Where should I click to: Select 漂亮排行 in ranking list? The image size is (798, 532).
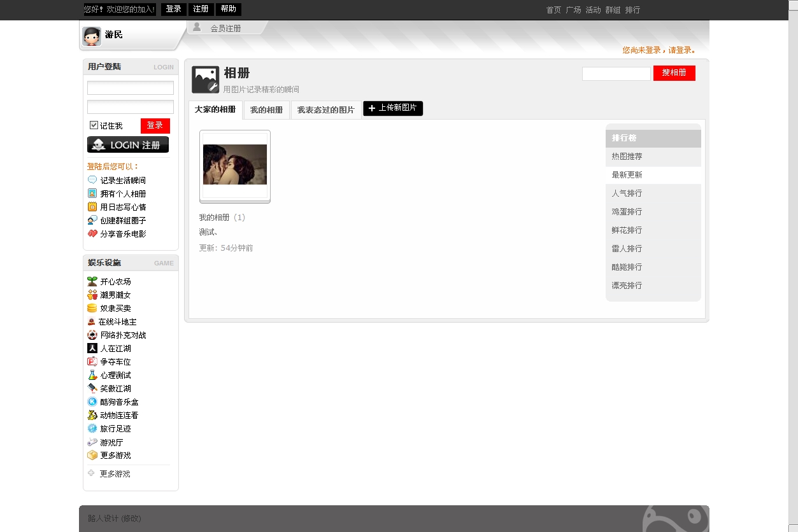click(x=627, y=286)
